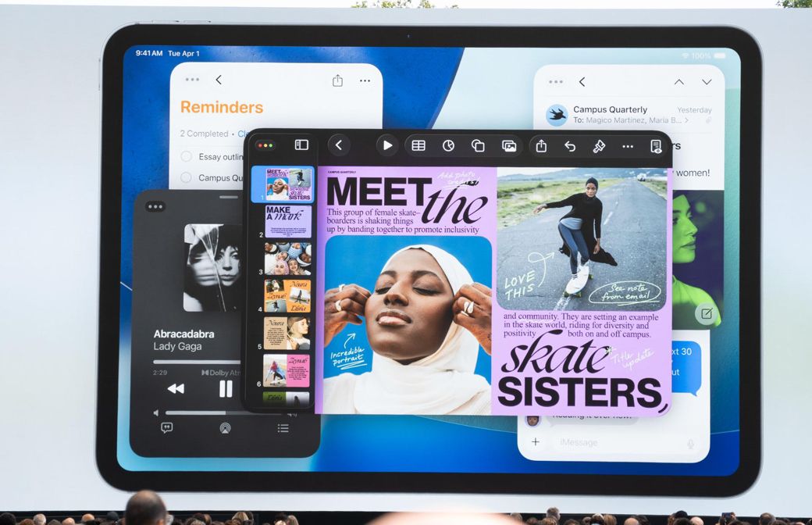Click the See note from email annotation
Screen dimensions: 812x525
(625, 293)
